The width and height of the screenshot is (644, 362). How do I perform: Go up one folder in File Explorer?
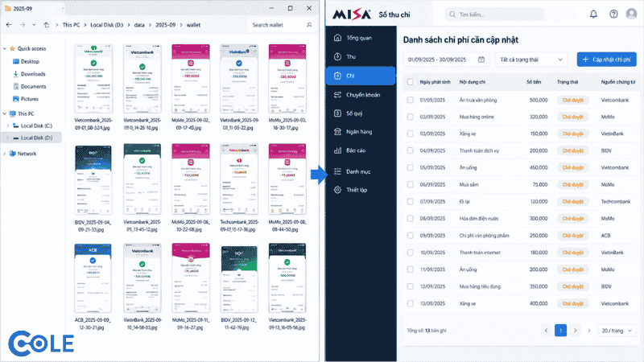[47, 25]
